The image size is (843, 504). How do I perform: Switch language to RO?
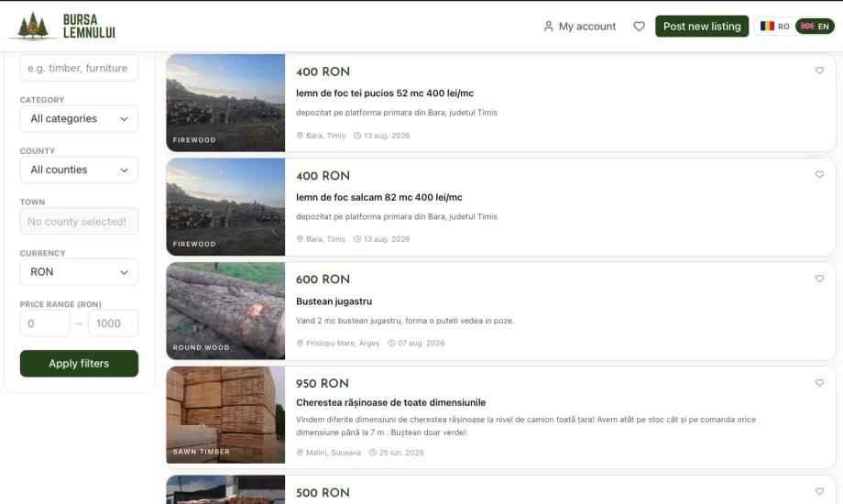tap(774, 27)
